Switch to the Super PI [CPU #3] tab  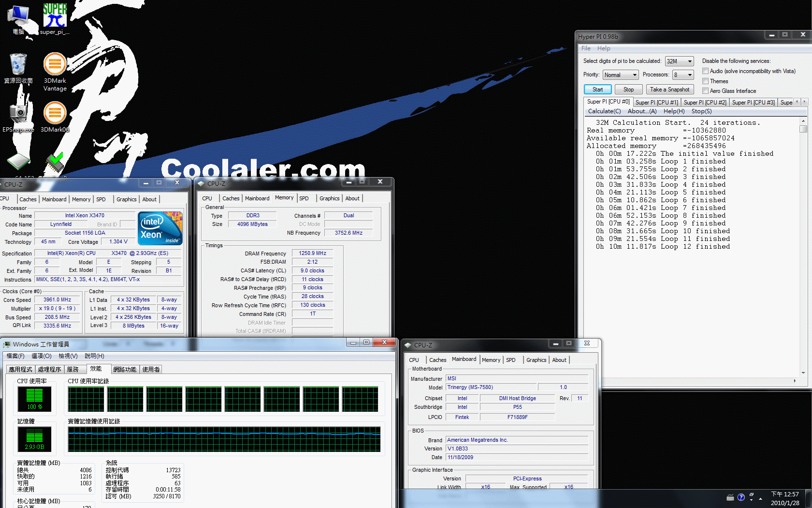[753, 103]
